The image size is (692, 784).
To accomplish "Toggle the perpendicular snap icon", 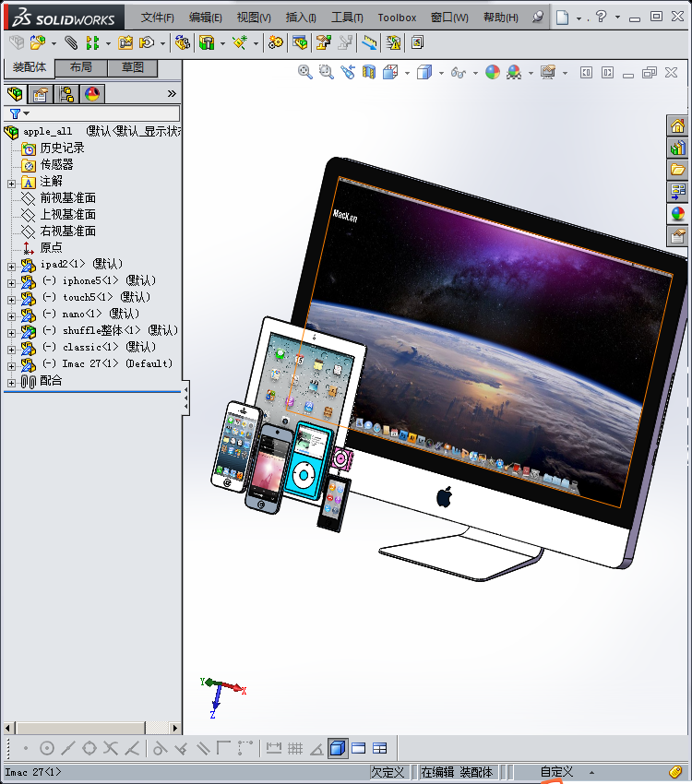I will [x=181, y=749].
